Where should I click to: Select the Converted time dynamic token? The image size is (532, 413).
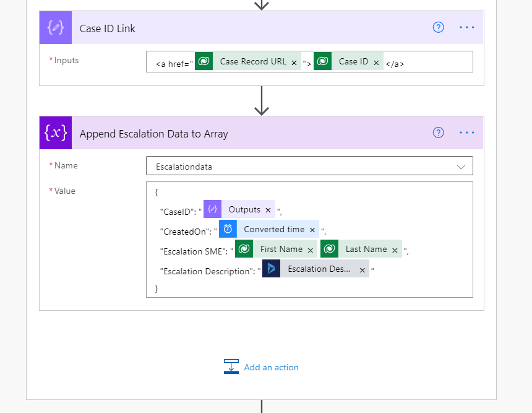273,229
